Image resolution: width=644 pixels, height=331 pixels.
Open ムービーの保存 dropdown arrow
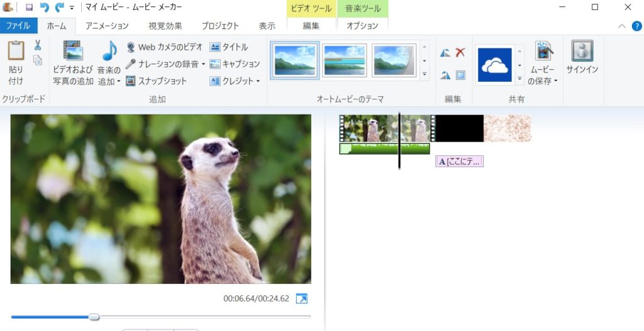[x=556, y=81]
